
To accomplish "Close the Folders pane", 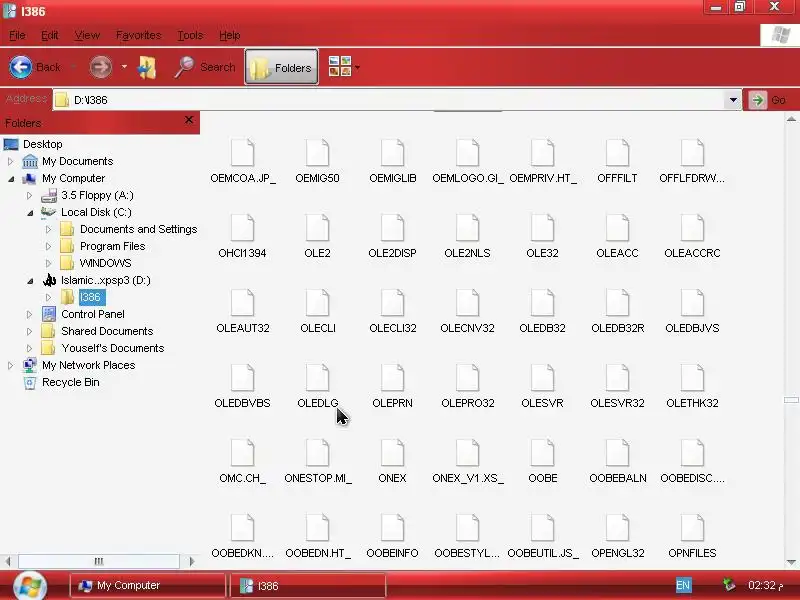I will (189, 120).
